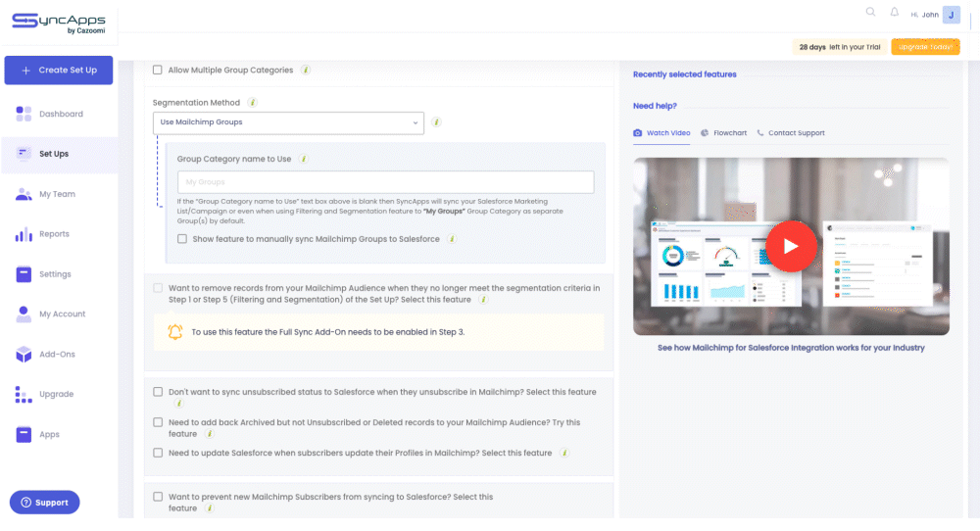980x531 pixels.
Task: Click the Recently selected features heading
Action: [x=684, y=74]
